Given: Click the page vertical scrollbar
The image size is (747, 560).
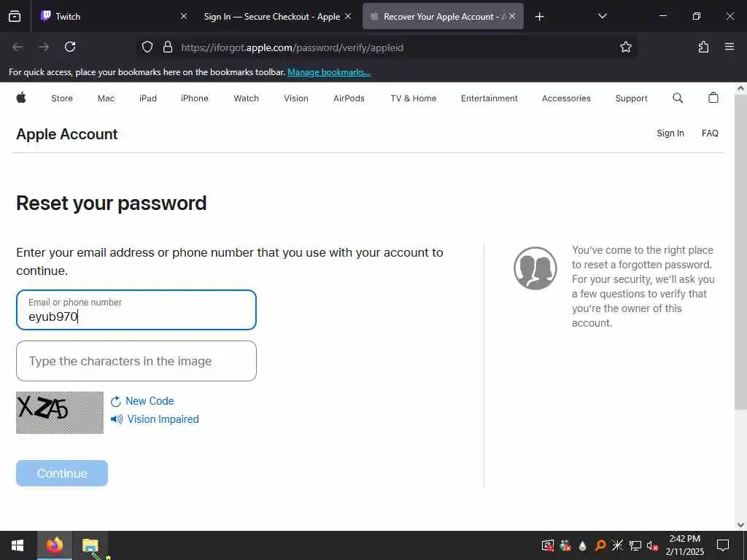Looking at the screenshot, I should [x=740, y=252].
